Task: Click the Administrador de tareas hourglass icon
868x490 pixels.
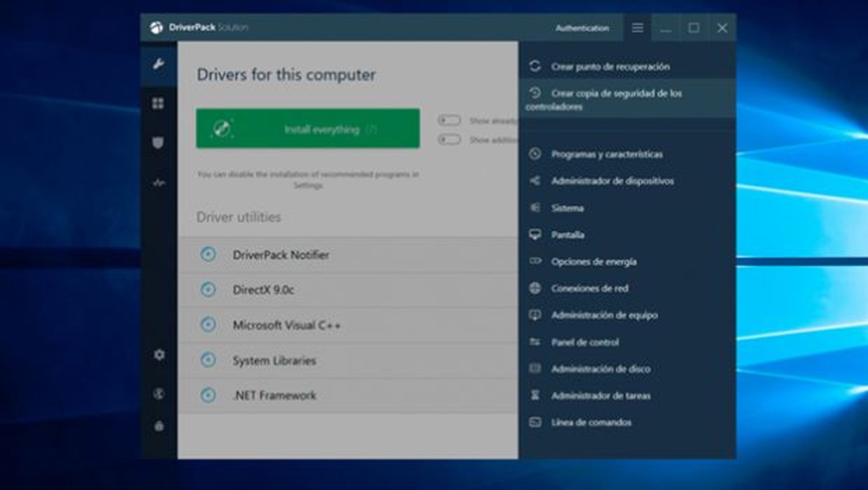Action: pos(535,395)
